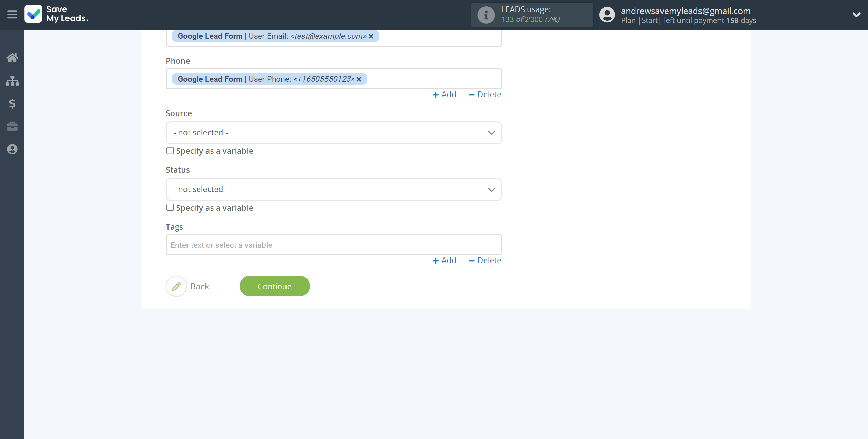Click the Back button with pencil
Image resolution: width=868 pixels, height=439 pixels.
pos(188,286)
